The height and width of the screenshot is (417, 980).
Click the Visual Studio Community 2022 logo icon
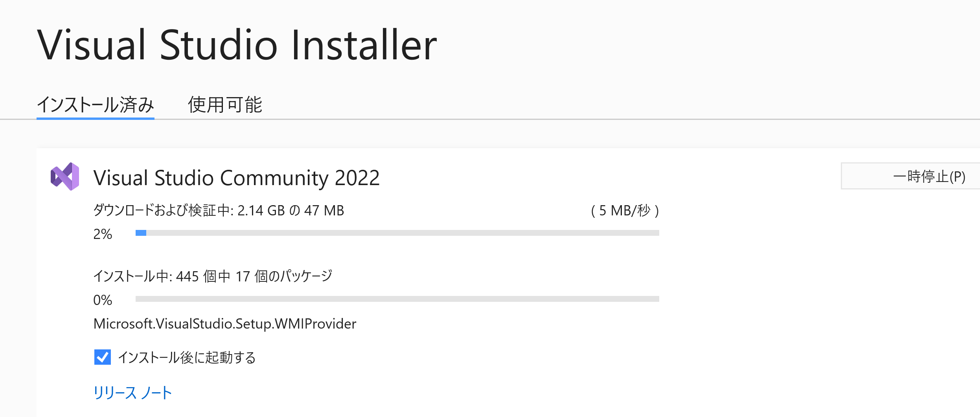[65, 176]
